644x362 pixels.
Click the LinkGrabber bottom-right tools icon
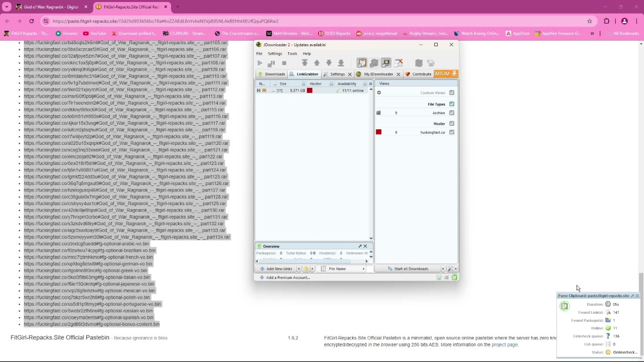(450, 269)
